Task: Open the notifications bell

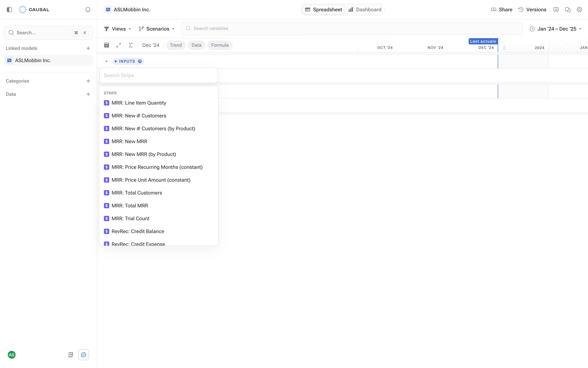Action: tap(88, 10)
